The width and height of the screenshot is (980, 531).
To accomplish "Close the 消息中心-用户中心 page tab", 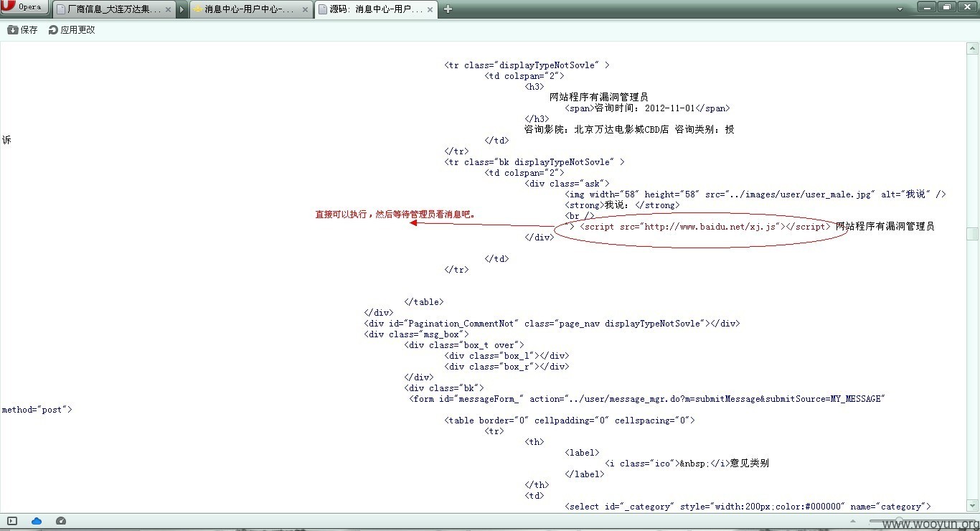I will coord(305,10).
